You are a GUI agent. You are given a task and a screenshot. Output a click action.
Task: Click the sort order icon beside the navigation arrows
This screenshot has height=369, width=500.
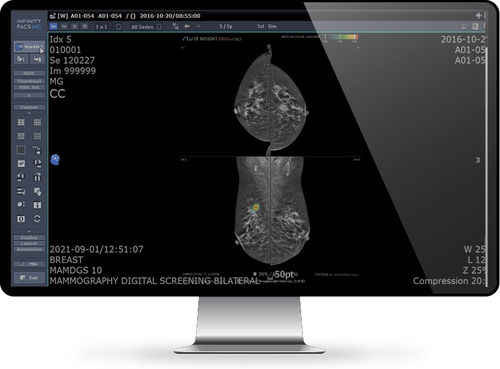(x=176, y=26)
